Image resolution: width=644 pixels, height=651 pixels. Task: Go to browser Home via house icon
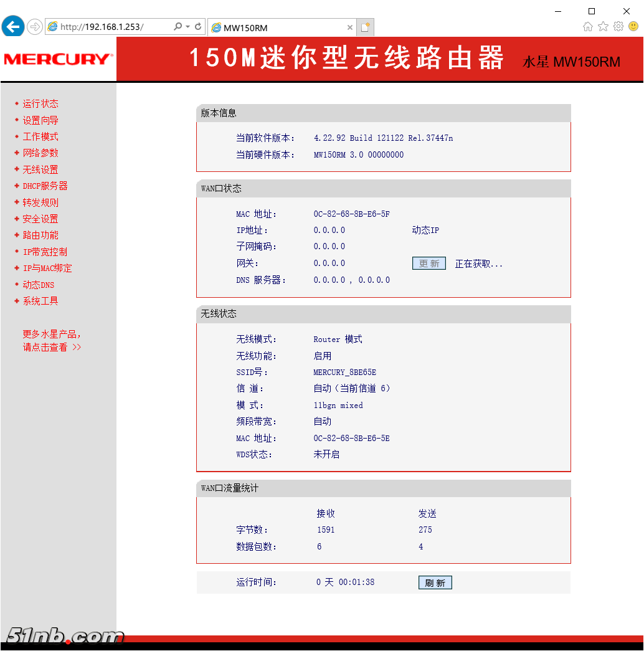click(587, 26)
